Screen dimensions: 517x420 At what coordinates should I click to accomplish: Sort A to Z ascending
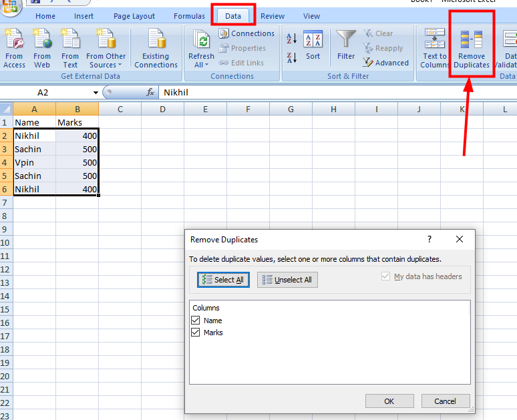coord(291,39)
